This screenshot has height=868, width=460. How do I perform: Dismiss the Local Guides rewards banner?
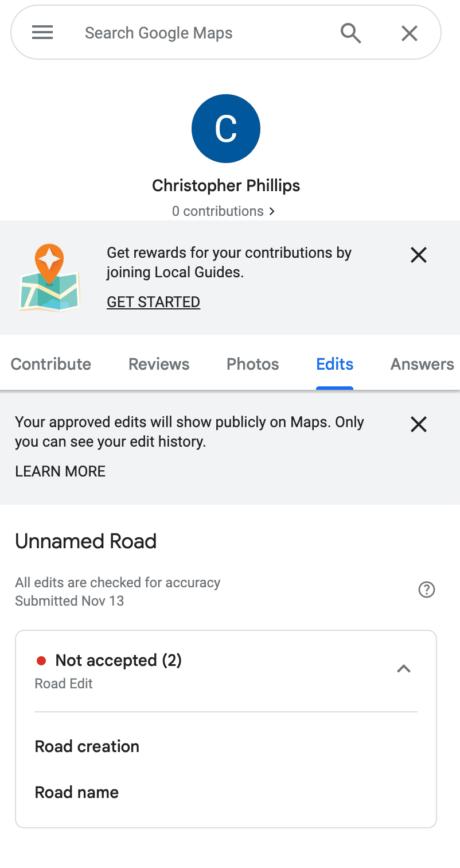tap(419, 255)
